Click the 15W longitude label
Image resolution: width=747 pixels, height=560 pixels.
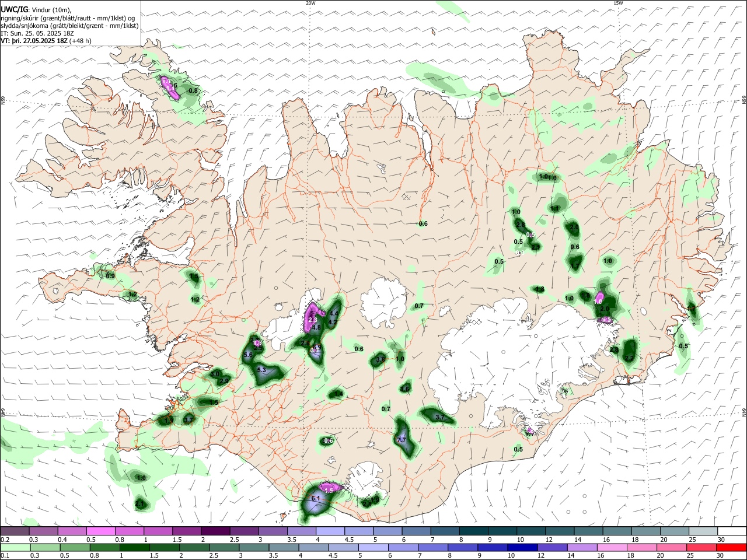[617, 3]
